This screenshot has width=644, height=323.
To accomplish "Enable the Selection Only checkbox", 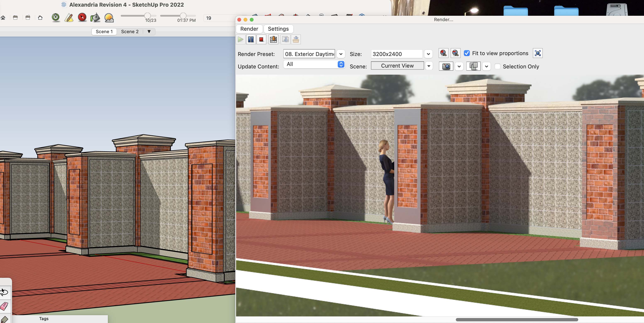I will coord(498,67).
